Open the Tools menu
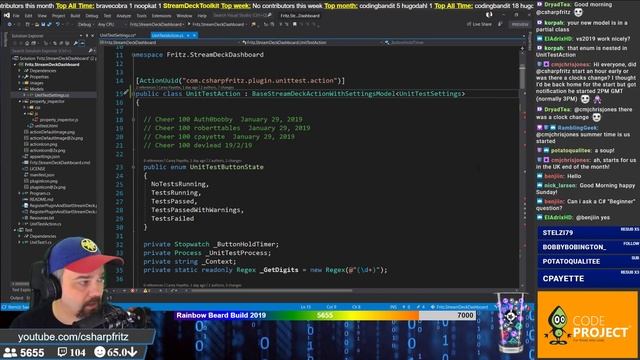The height and width of the screenshot is (360, 640). point(141,16)
